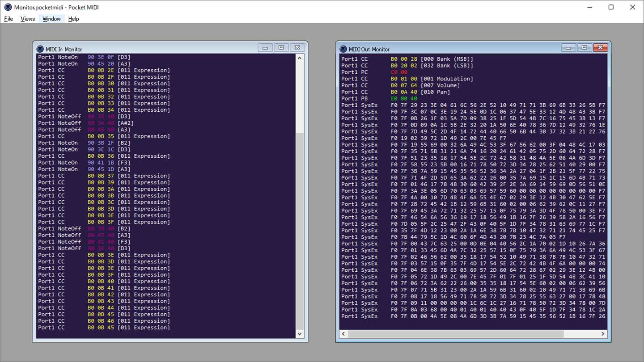The height and width of the screenshot is (362, 644).
Task: Maximize the main Pocket MIDI window
Action: tap(611, 7)
